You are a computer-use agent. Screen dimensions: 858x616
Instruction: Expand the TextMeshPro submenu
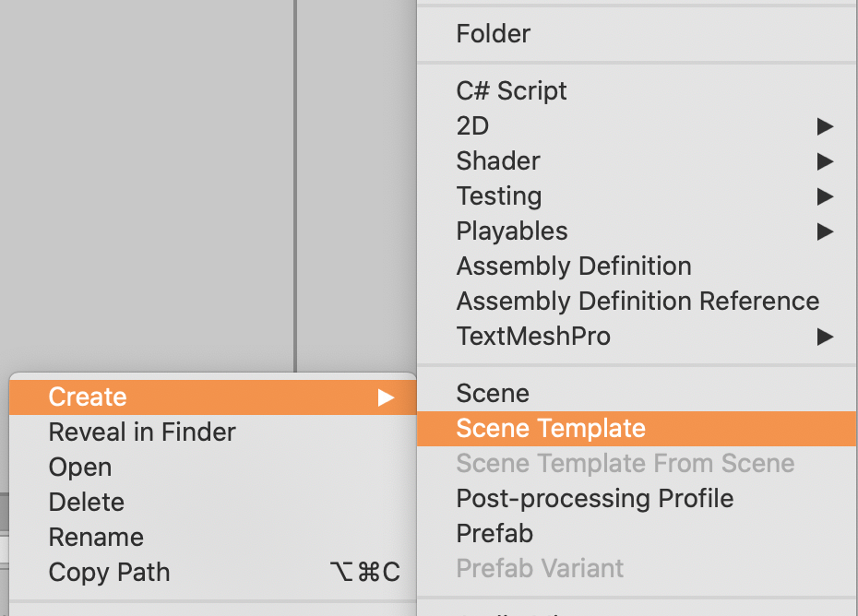click(x=533, y=337)
